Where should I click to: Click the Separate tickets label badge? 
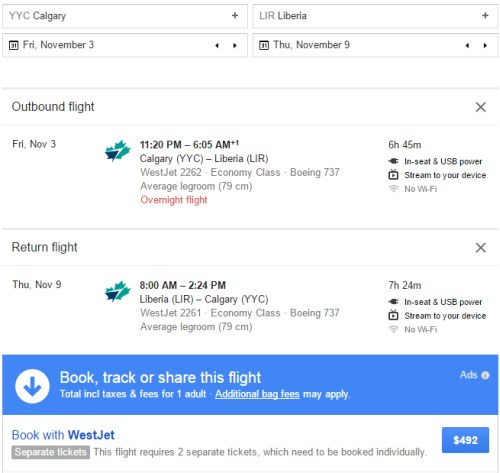click(x=50, y=452)
